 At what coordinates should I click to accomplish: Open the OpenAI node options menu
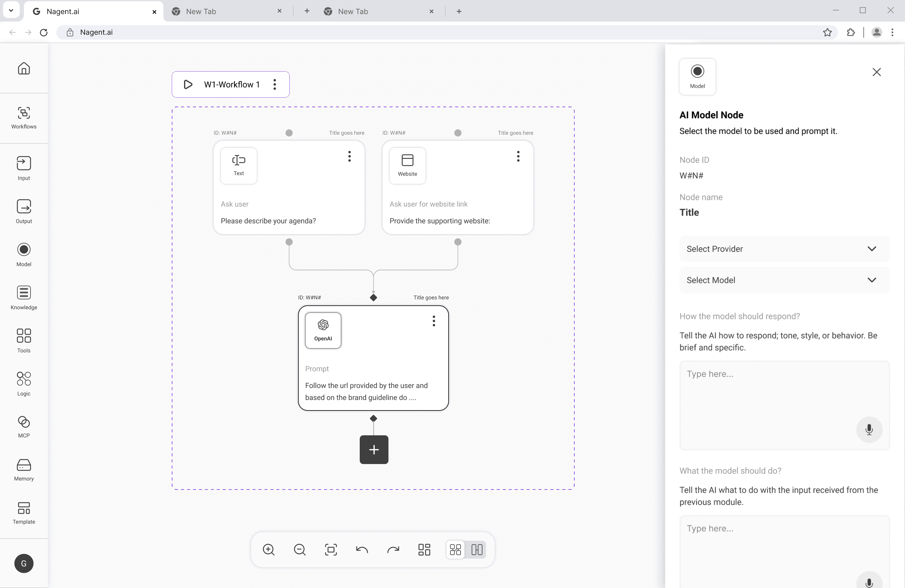433,321
